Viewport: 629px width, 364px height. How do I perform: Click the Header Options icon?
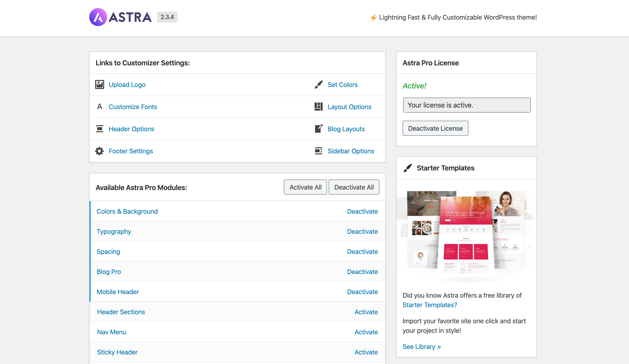tap(100, 129)
